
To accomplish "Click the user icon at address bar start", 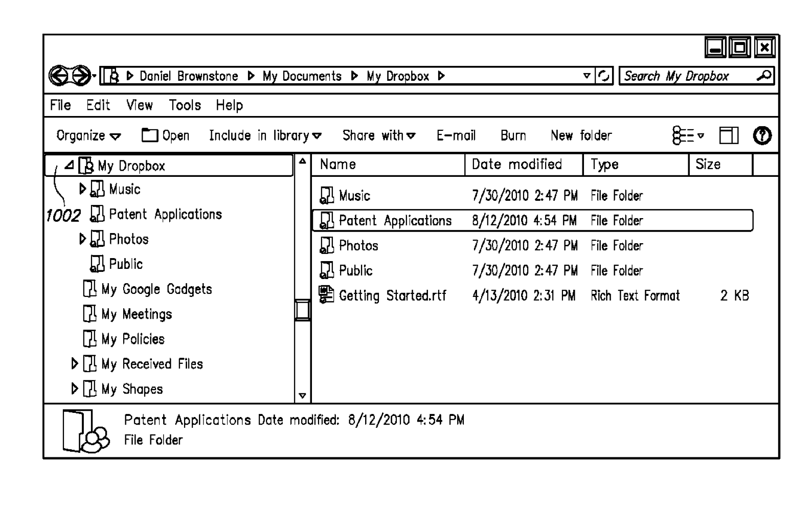I will click(x=112, y=76).
